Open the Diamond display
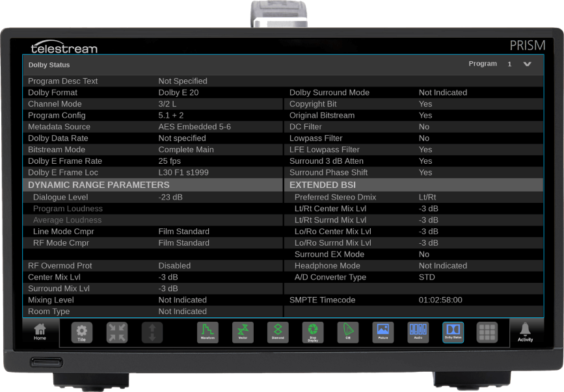The image size is (564, 392). coord(278,332)
